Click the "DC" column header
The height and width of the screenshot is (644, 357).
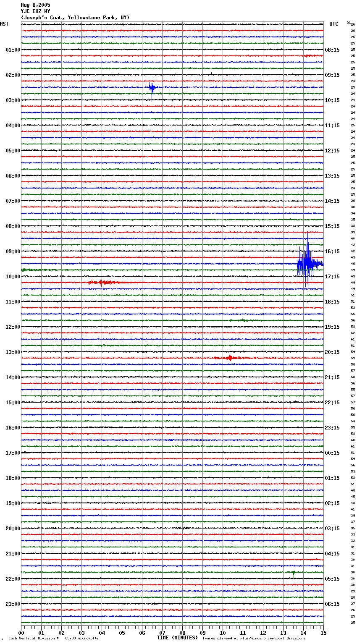349,23
